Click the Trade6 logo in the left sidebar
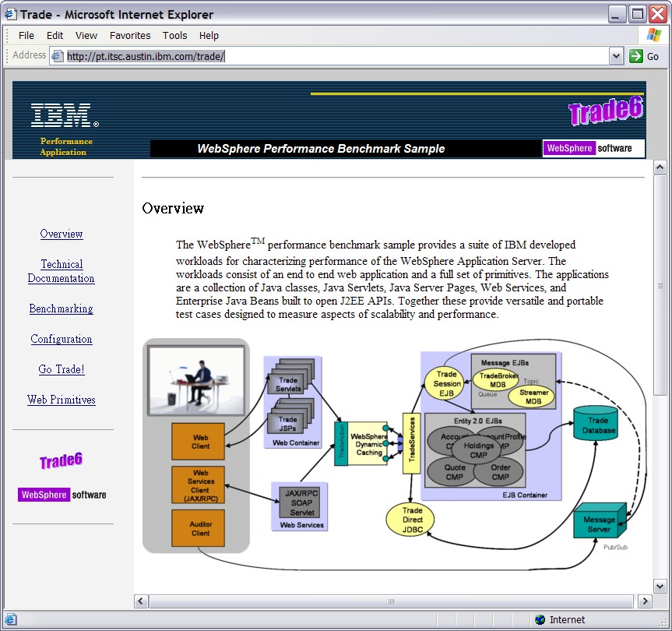The width and height of the screenshot is (672, 631). pos(61,461)
